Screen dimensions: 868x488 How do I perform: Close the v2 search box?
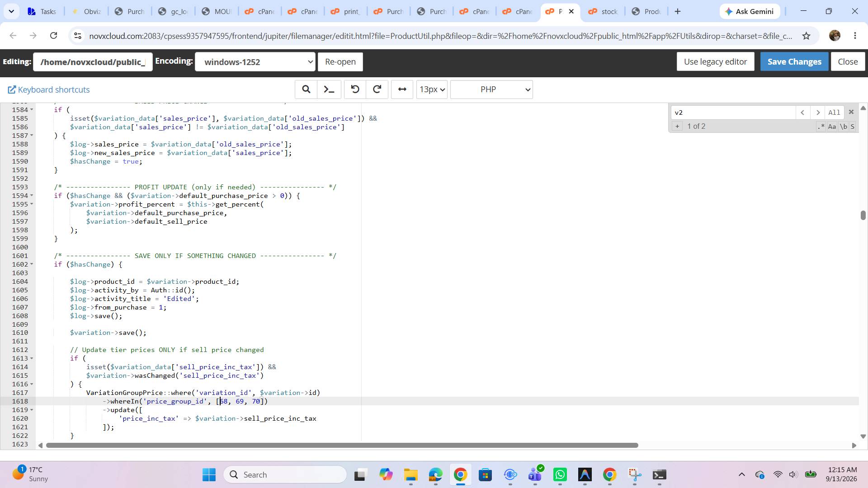[x=851, y=112]
